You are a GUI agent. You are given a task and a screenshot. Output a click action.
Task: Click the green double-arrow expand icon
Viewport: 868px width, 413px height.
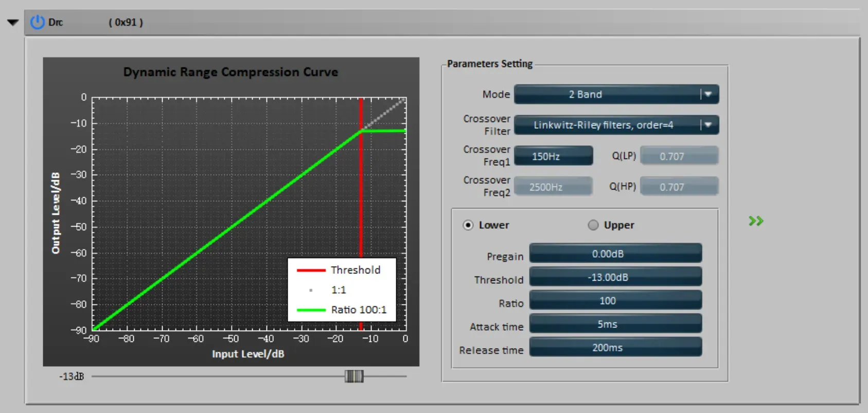point(756,221)
